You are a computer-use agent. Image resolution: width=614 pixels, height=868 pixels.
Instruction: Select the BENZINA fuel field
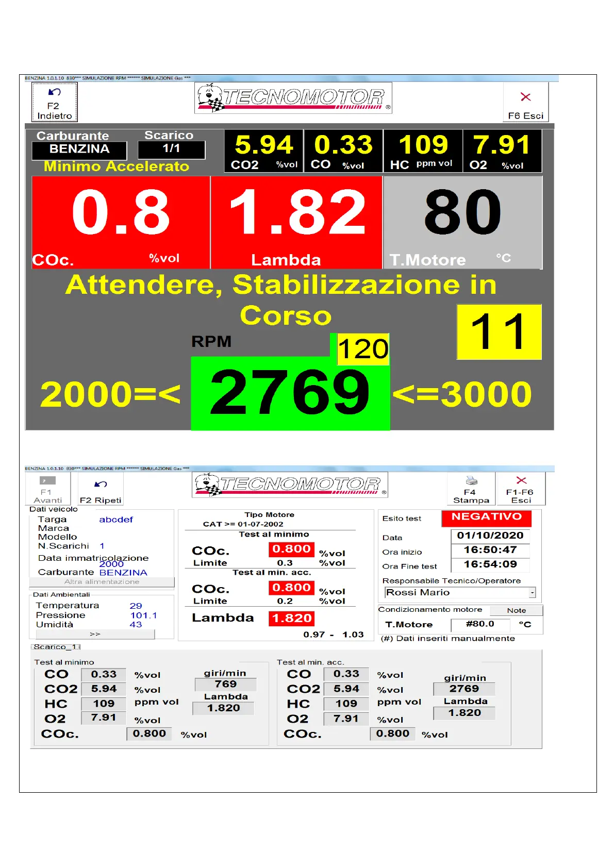(x=79, y=150)
